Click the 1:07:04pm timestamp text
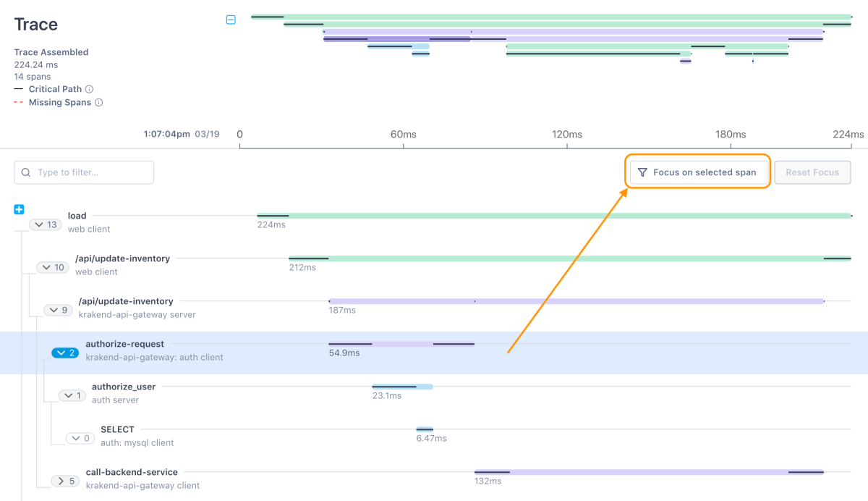The width and height of the screenshot is (868, 501). [x=167, y=135]
